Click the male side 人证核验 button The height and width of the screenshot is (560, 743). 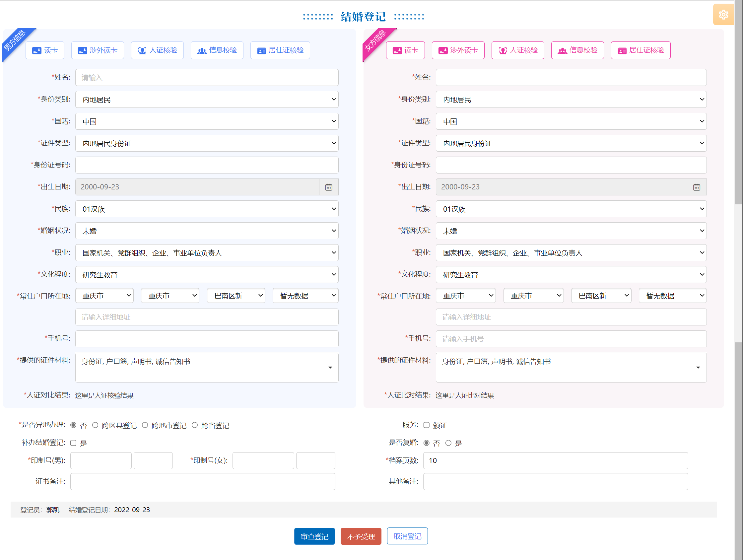[157, 50]
